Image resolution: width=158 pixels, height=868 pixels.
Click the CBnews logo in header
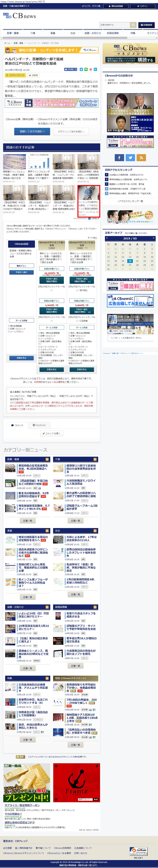(x=19, y=16)
